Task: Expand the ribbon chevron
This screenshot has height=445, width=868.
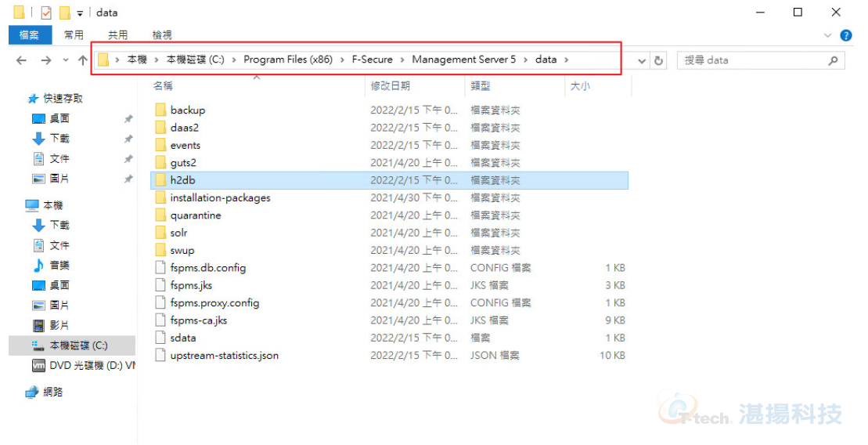Action: [827, 35]
